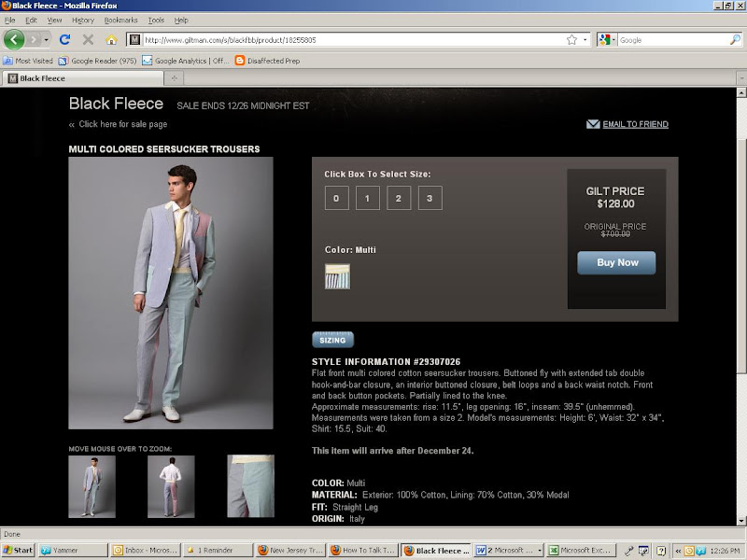The width and height of the screenshot is (747, 560).
Task: Open the Disaffected Prep bookmark
Action: click(267, 61)
